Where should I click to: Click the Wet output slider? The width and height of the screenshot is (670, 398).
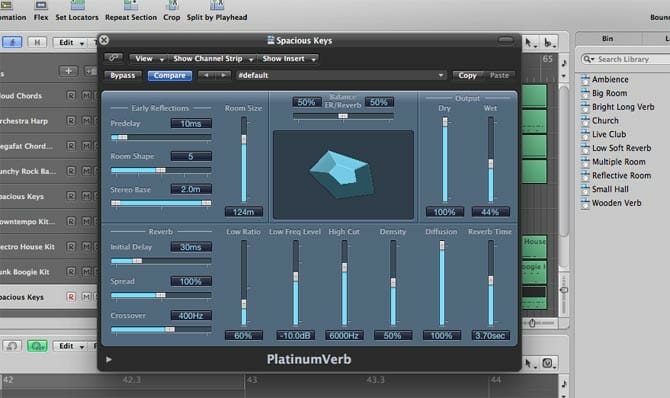[491, 159]
